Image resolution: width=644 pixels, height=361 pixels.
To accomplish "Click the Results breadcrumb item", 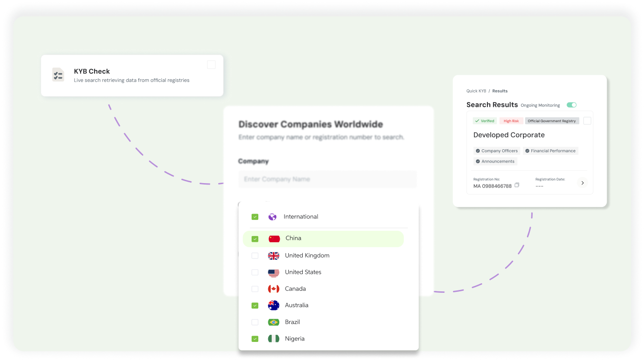I will pos(500,91).
